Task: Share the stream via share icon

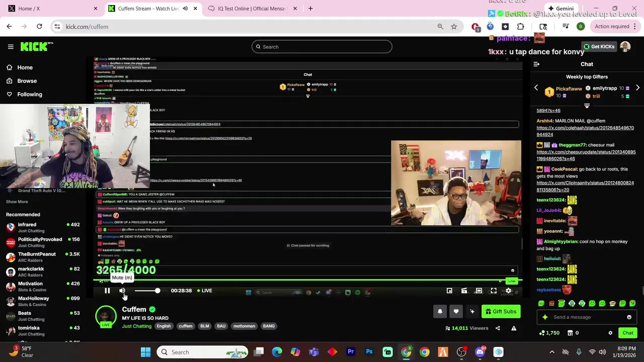Action: 498,328
